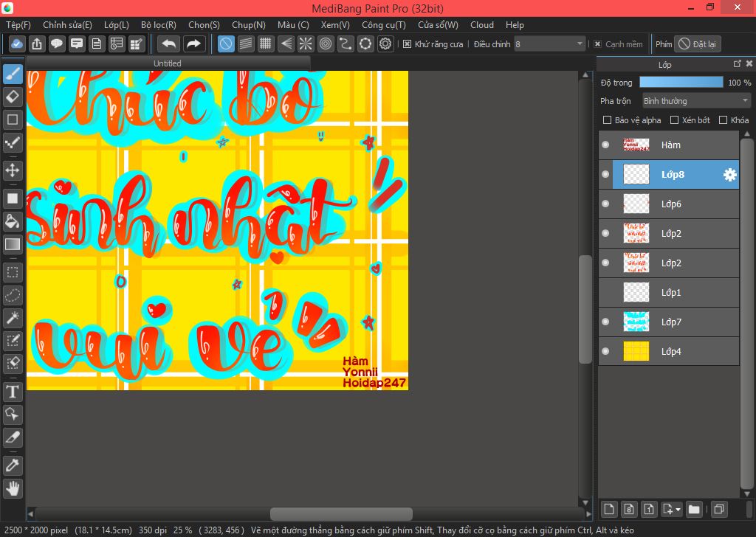Enable the parallel lines snap guide

click(x=246, y=44)
